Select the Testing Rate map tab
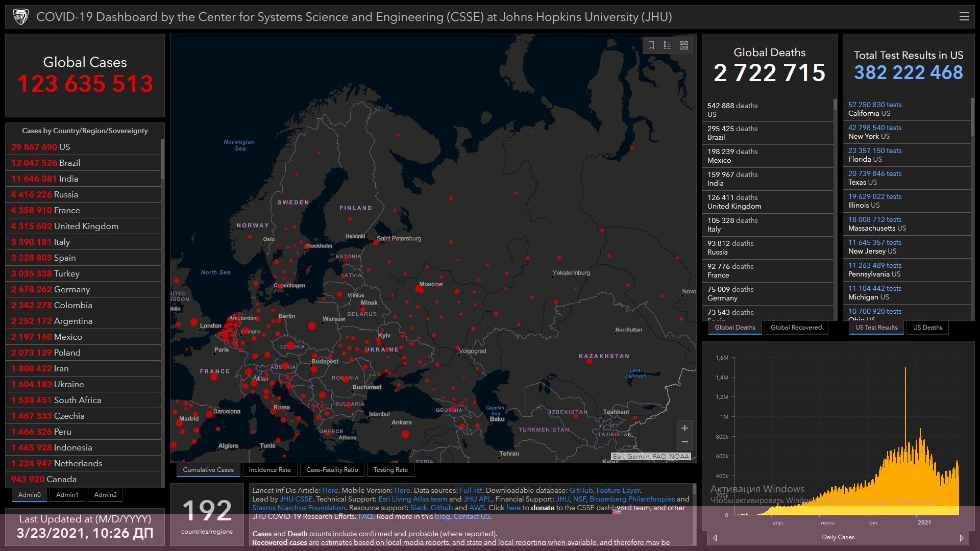 [x=390, y=470]
